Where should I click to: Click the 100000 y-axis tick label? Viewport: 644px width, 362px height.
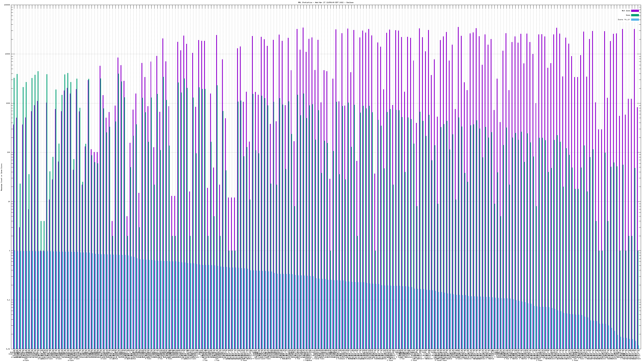coord(7,5)
